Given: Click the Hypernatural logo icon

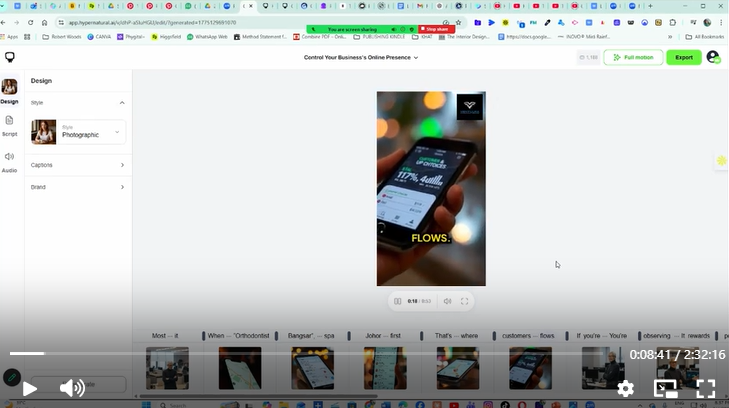Looking at the screenshot, I should coord(10,57).
